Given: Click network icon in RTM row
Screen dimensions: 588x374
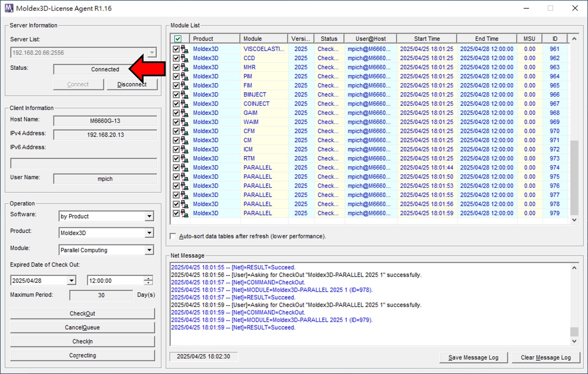Looking at the screenshot, I should click(185, 159).
